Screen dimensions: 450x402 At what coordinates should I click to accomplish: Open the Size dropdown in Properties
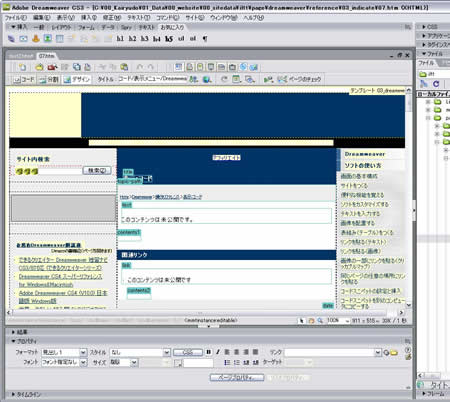pos(134,362)
